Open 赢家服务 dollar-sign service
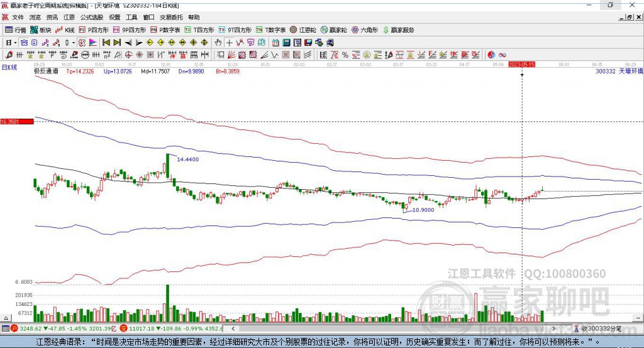 398,30
